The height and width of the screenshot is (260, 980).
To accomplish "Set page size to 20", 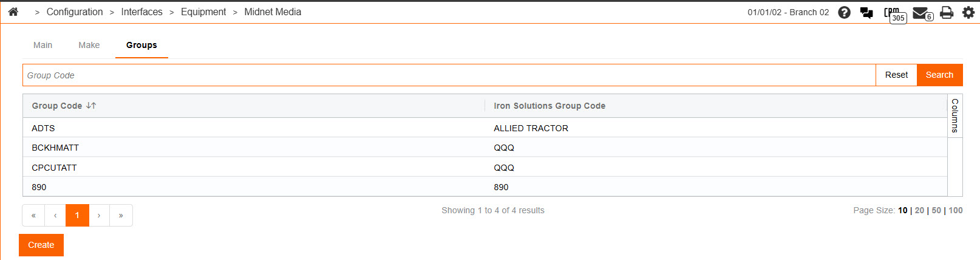I will tap(919, 210).
